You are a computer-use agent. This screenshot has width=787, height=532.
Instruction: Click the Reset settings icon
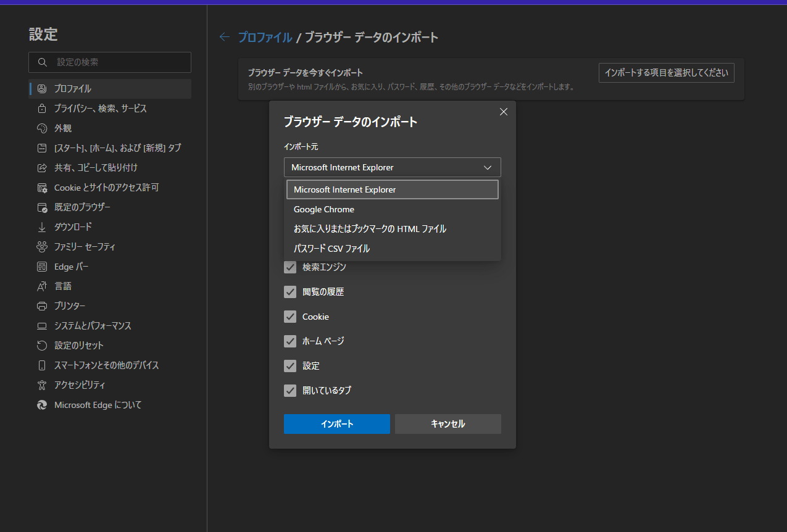click(x=42, y=346)
